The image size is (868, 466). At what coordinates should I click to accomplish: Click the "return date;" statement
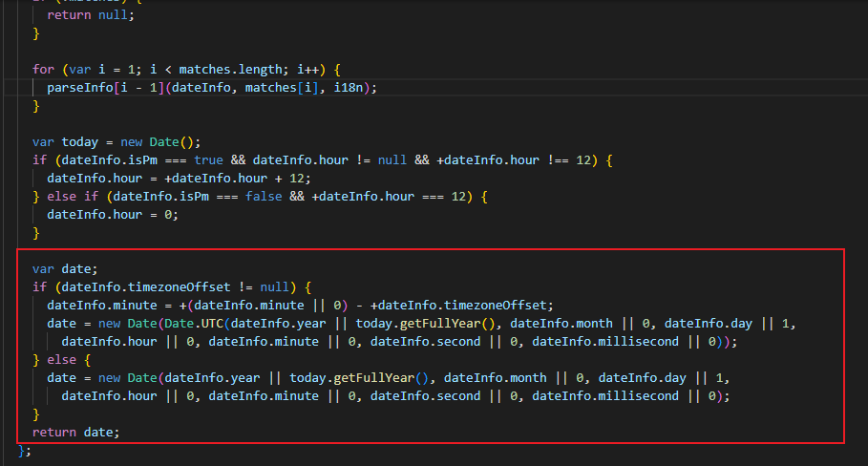[75, 433]
